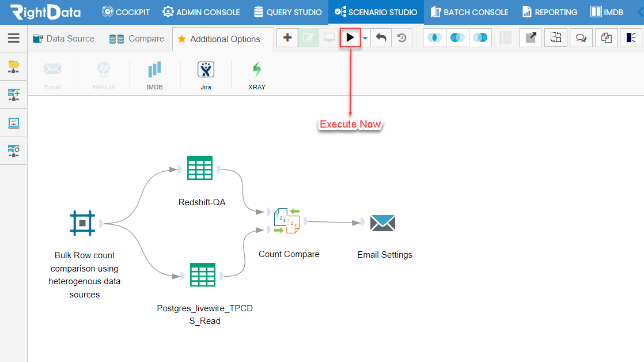The width and height of the screenshot is (644, 362).
Task: Select the Count Compare node
Action: point(287,221)
